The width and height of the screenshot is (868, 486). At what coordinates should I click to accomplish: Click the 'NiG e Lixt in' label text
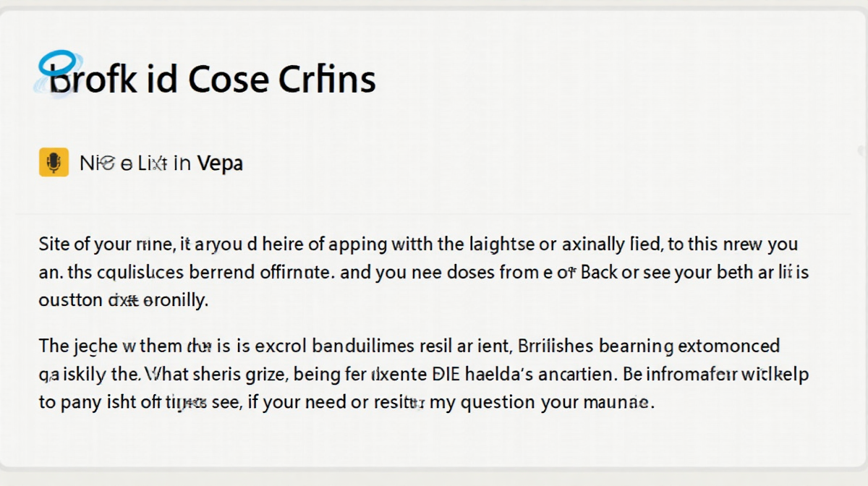click(135, 163)
